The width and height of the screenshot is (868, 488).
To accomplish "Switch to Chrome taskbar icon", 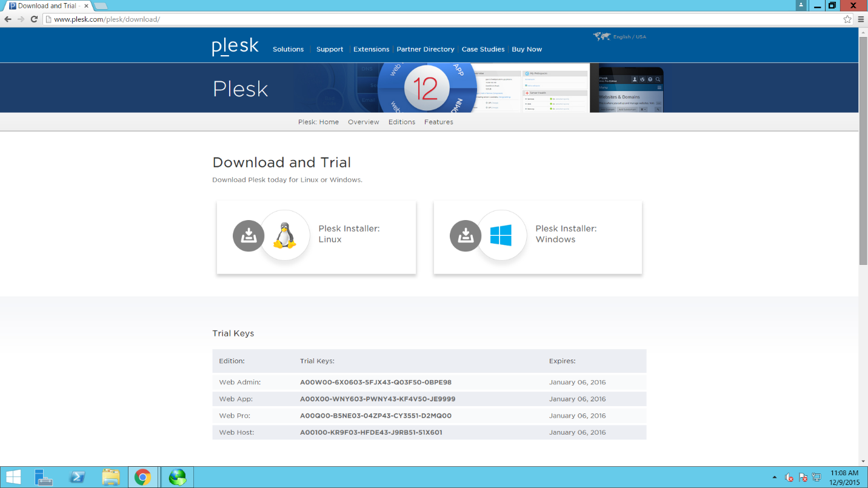I will click(143, 477).
